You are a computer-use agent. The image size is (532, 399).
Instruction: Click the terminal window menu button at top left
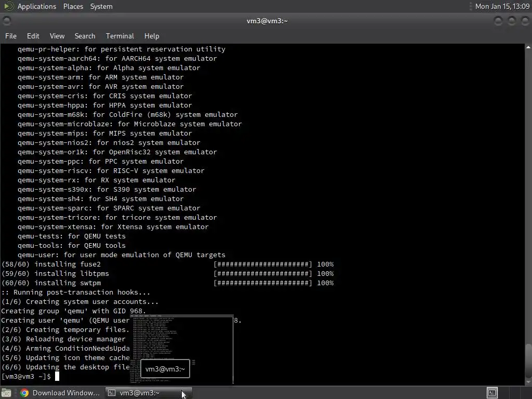(6, 21)
